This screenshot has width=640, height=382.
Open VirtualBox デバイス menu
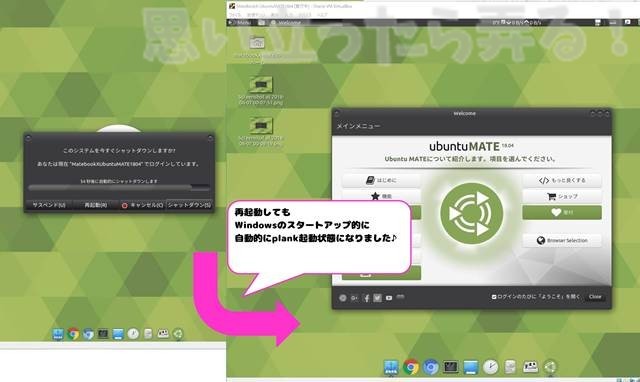304,15
